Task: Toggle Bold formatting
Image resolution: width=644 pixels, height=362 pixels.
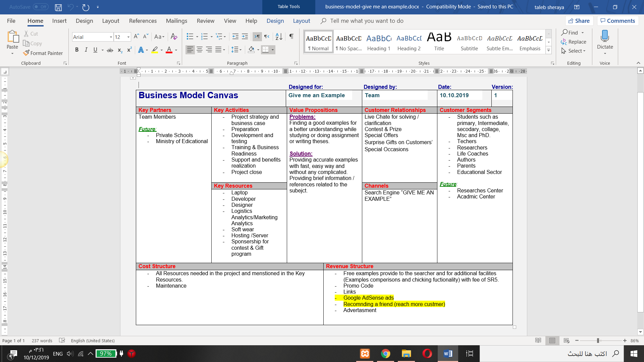Action: (77, 50)
